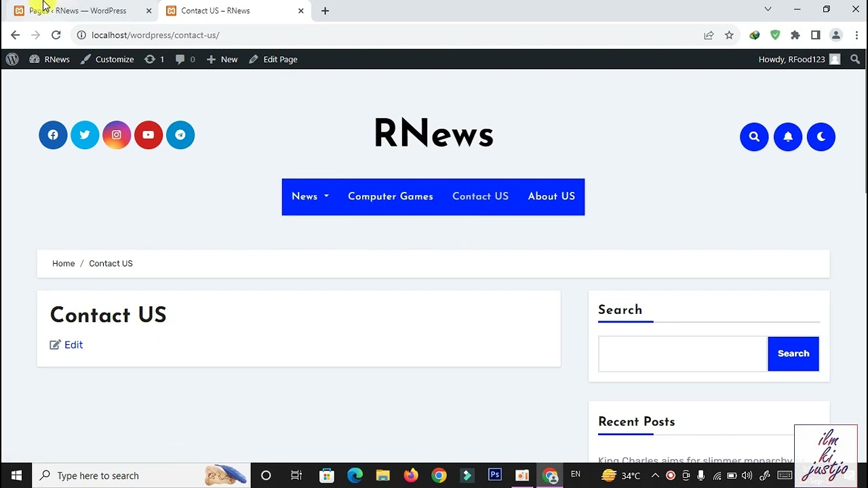Click the green shield extension icon

(x=775, y=35)
